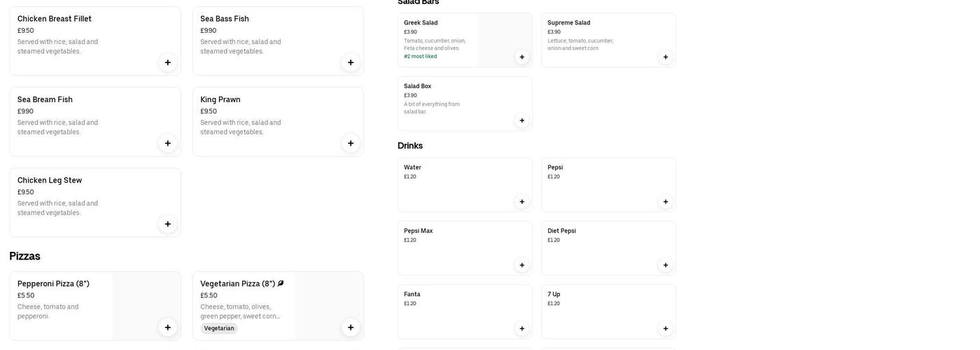Add Salad Box to basket
Screen dimensions: 980x350
click(x=522, y=120)
